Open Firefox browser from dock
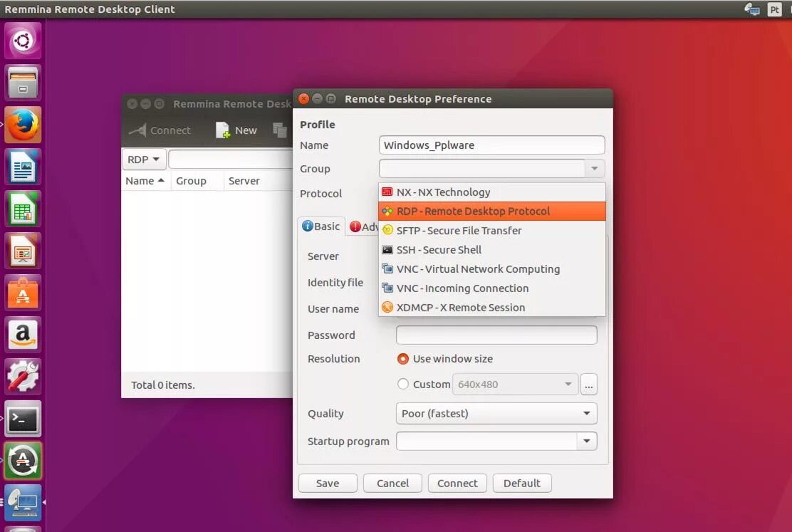The height and width of the screenshot is (532, 792). (x=23, y=125)
